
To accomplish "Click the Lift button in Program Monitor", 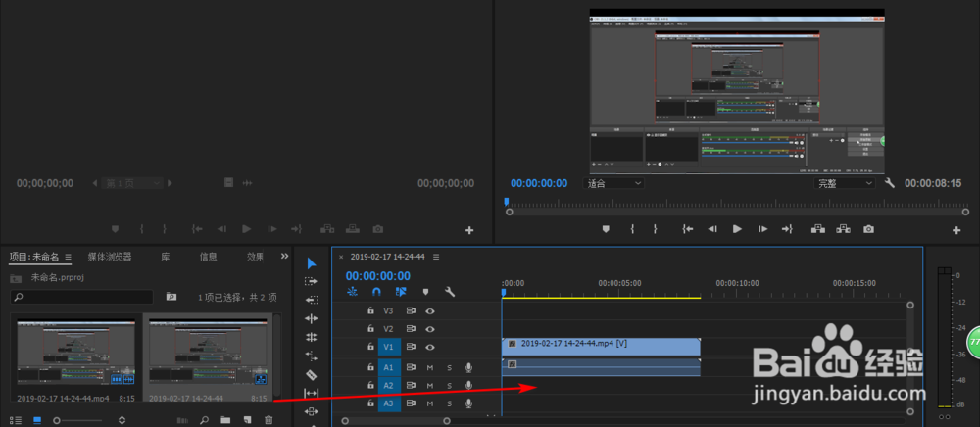I will tap(817, 229).
